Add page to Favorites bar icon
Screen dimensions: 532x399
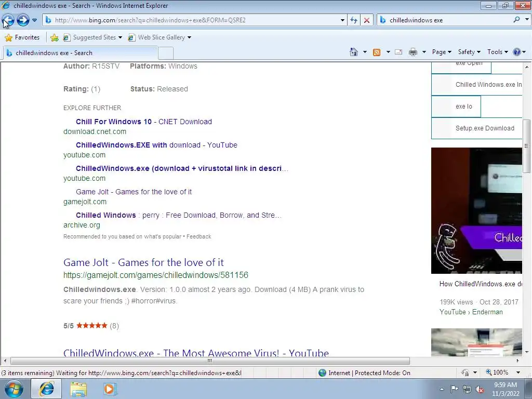(x=54, y=37)
